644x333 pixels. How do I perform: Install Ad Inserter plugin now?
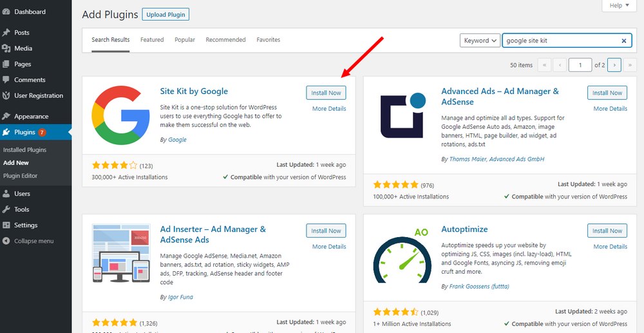coord(326,231)
